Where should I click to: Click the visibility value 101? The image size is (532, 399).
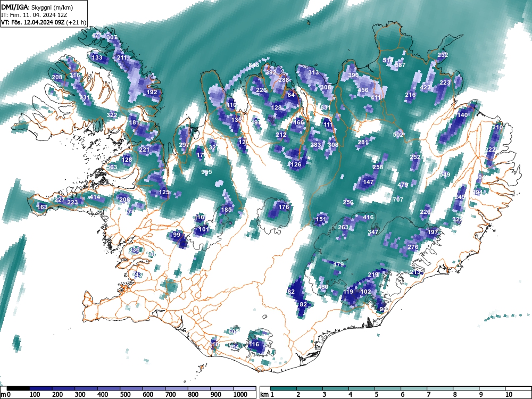pyautogui.click(x=204, y=229)
